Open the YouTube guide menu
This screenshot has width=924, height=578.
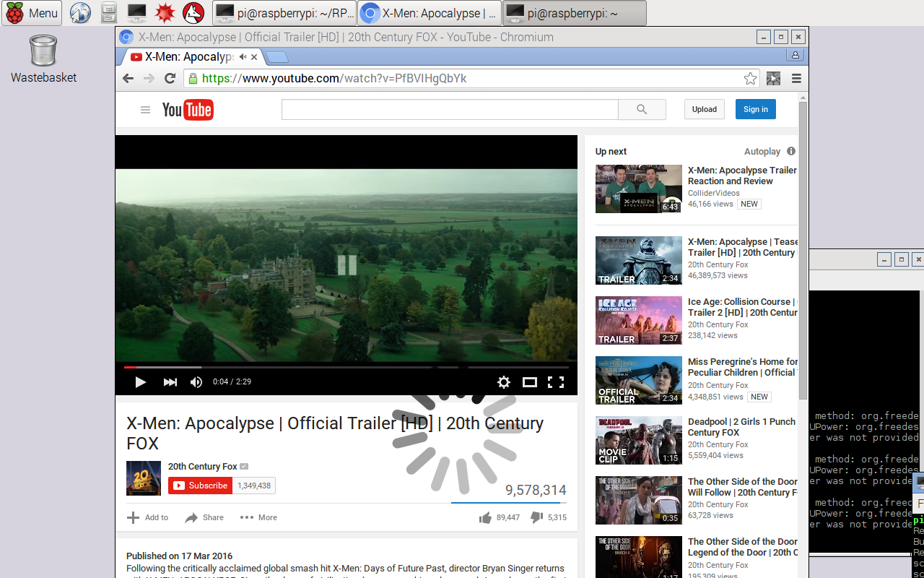pos(146,110)
